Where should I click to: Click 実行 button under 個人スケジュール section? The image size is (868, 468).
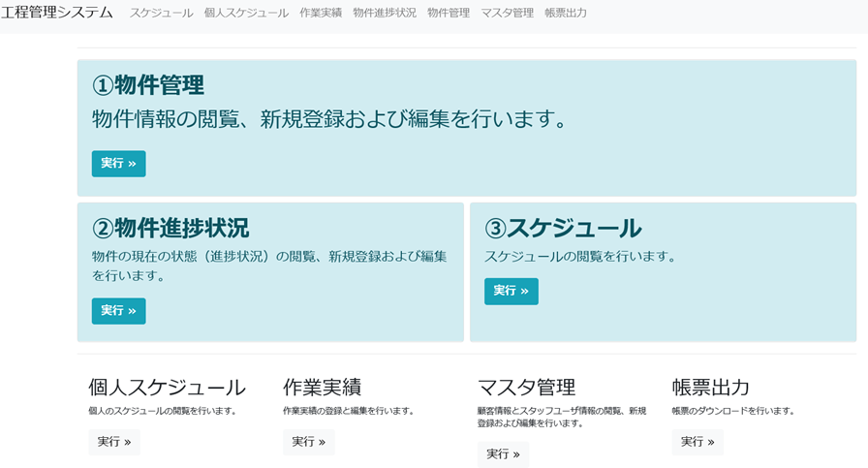click(x=114, y=442)
